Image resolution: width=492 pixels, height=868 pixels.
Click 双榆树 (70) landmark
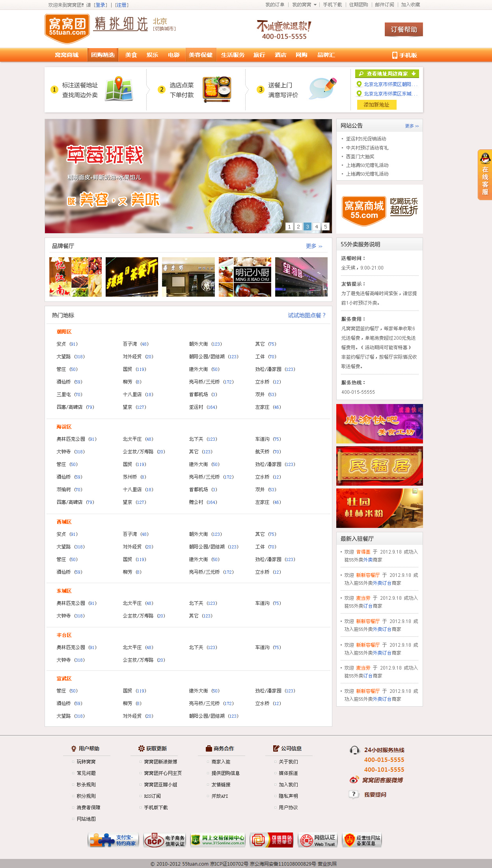(69, 490)
